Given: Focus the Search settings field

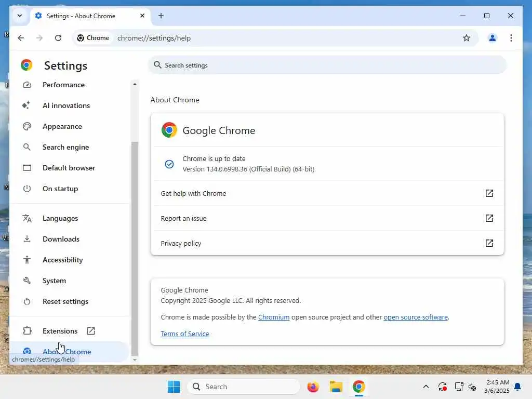Looking at the screenshot, I should (327, 65).
